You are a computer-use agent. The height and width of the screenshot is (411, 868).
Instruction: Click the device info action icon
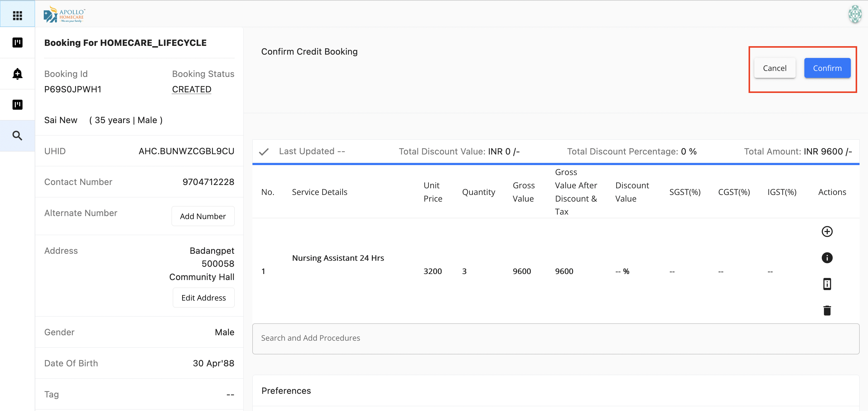click(827, 284)
